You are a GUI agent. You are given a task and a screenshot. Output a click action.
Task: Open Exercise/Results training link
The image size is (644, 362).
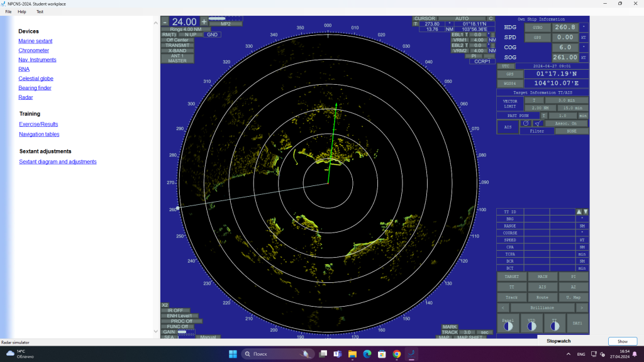(38, 124)
